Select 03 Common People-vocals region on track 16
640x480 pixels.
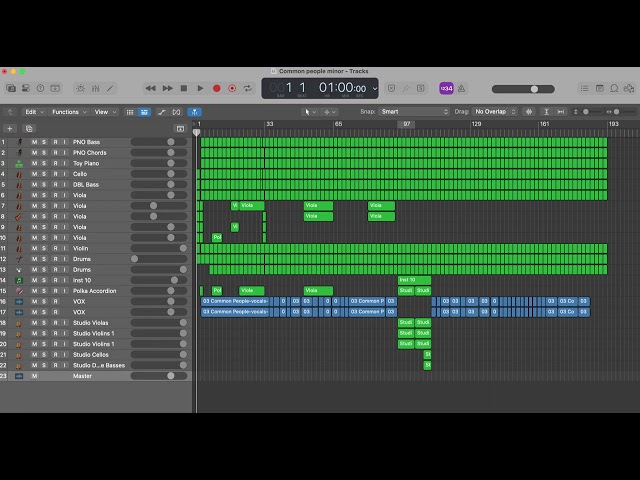point(235,301)
